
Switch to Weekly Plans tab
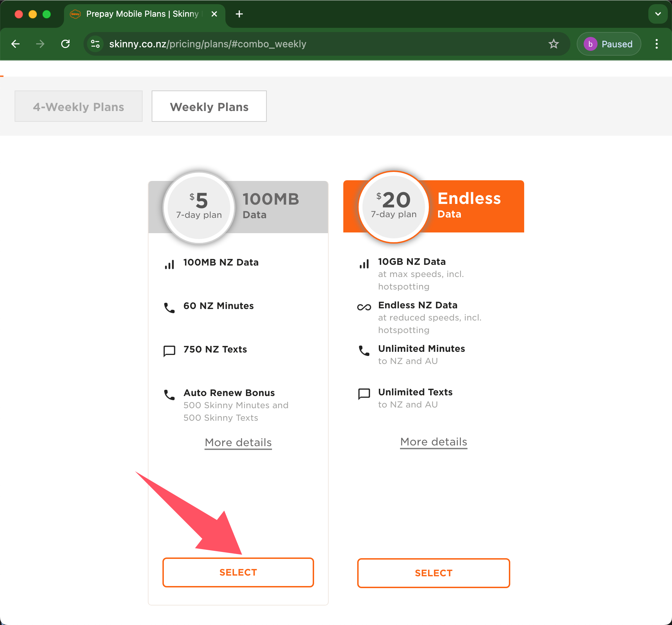[209, 106]
